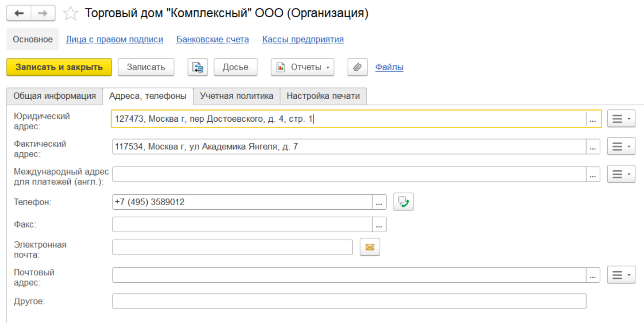Click the document exchange icon beside Записать
The width and height of the screenshot is (644, 323).
(x=198, y=67)
